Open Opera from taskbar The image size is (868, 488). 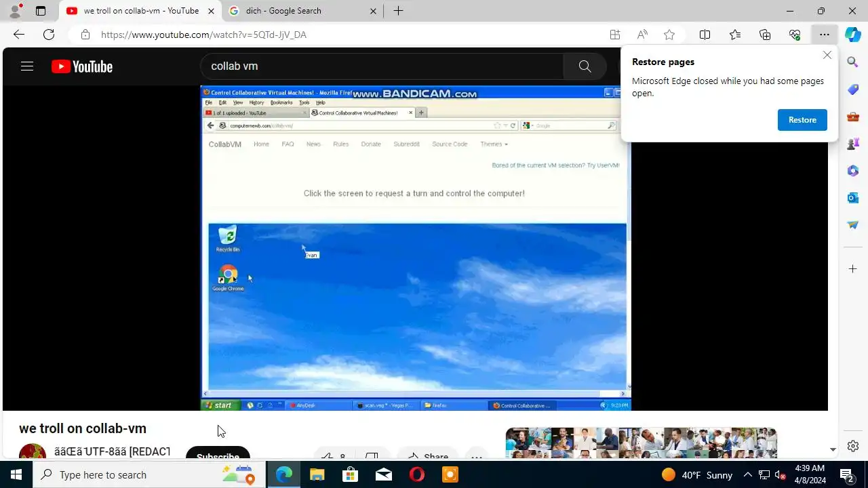coord(416,474)
